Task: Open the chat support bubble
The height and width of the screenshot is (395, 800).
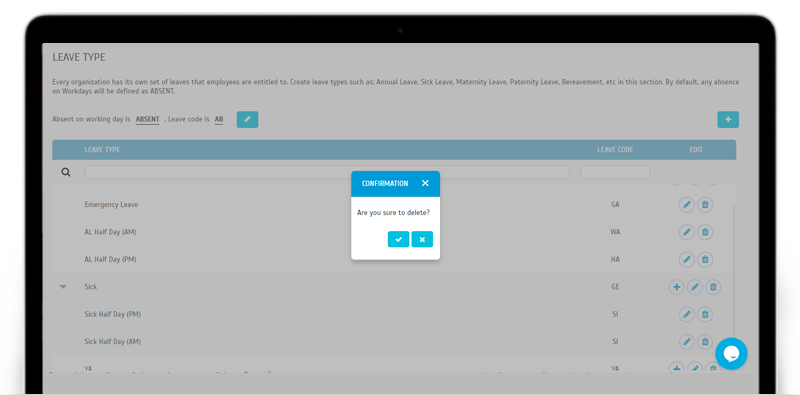Action: click(731, 354)
